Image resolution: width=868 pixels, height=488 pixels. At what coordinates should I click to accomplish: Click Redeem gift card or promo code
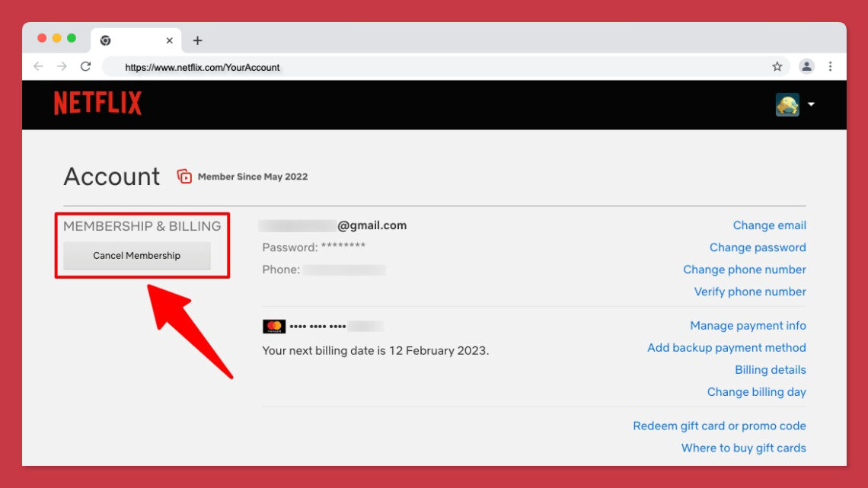[x=719, y=426]
